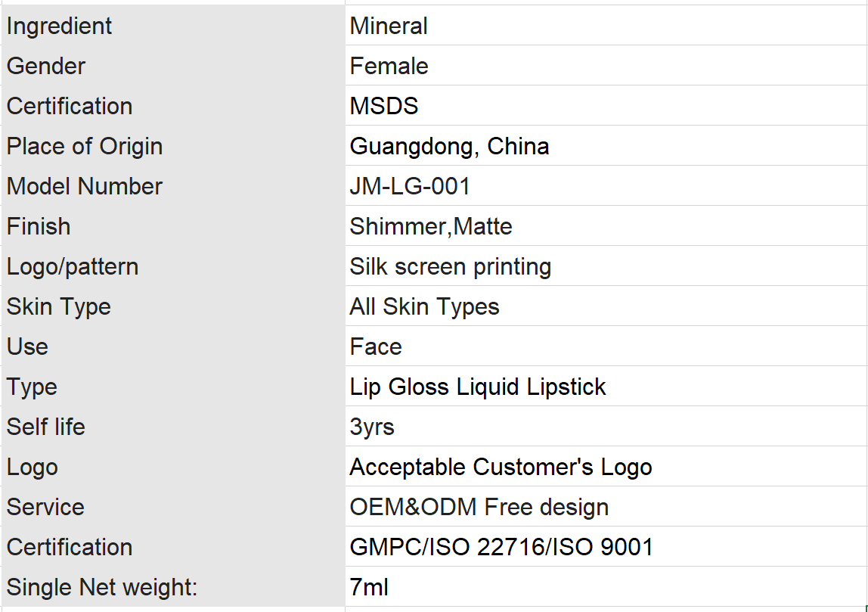Select the MSDS certification cell
Screen dimensions: 868x612
point(606,106)
